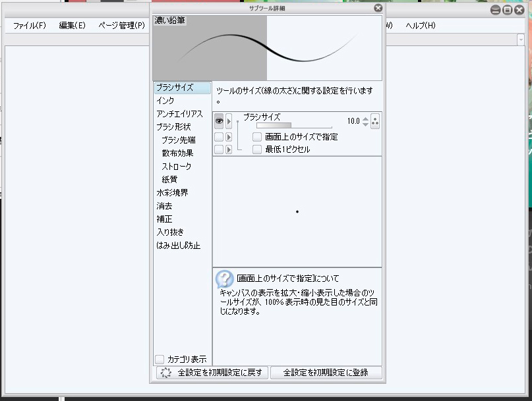
Task: Toggle eye icon for ブラシサイズ row
Action: coord(219,121)
